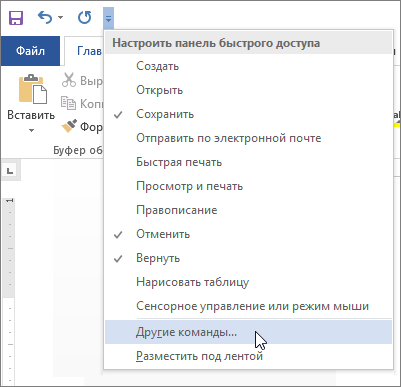Image resolution: width=401 pixels, height=387 pixels.
Task: Click the ruler tab selector button
Action: click(10, 171)
